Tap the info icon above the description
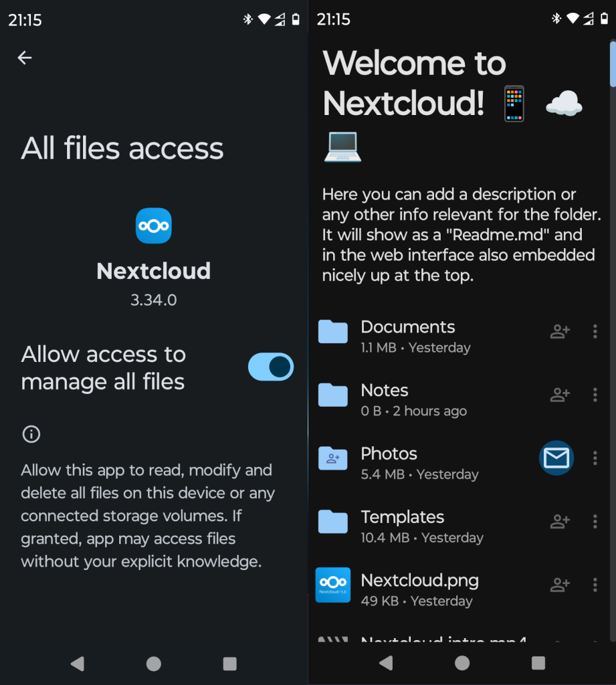616x685 pixels. pos(31,435)
